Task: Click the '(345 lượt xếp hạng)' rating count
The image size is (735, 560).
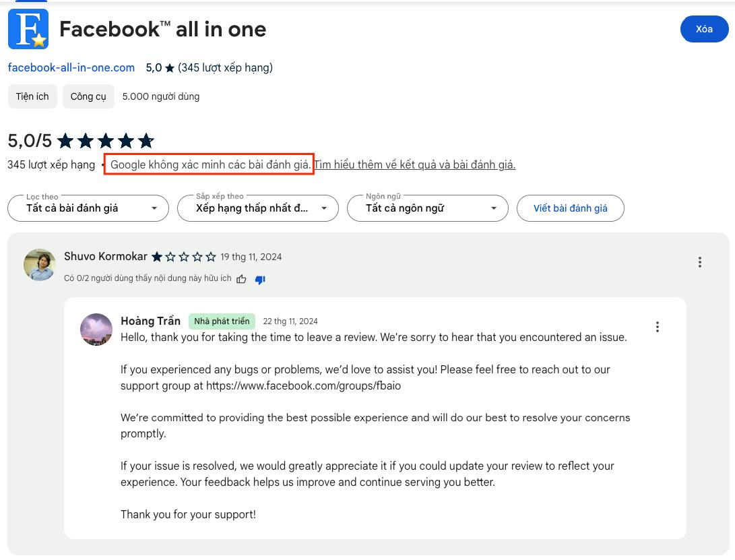Action: (x=225, y=67)
